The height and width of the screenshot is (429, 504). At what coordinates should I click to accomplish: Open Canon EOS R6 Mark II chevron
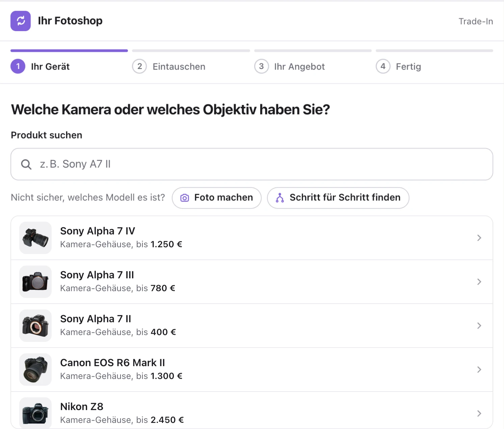point(479,370)
